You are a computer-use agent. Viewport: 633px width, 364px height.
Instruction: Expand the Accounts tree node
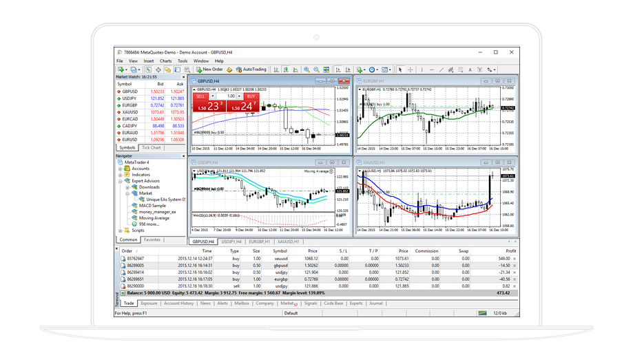point(121,169)
